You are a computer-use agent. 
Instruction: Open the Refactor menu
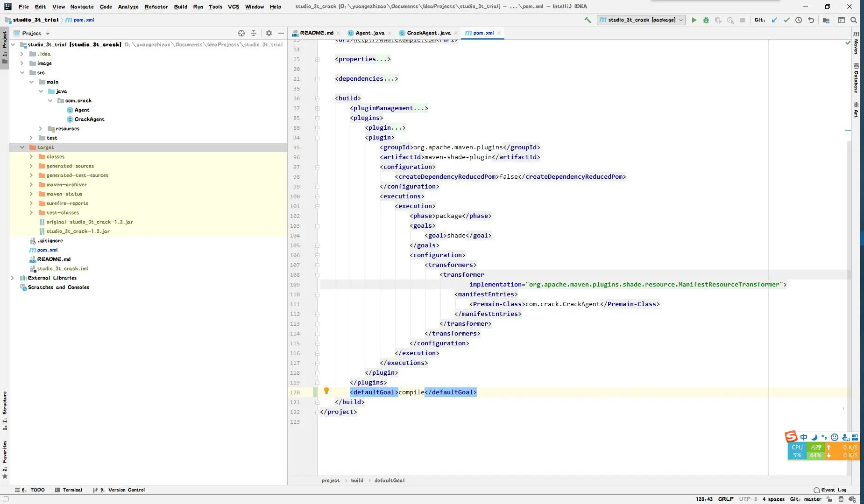(x=156, y=7)
